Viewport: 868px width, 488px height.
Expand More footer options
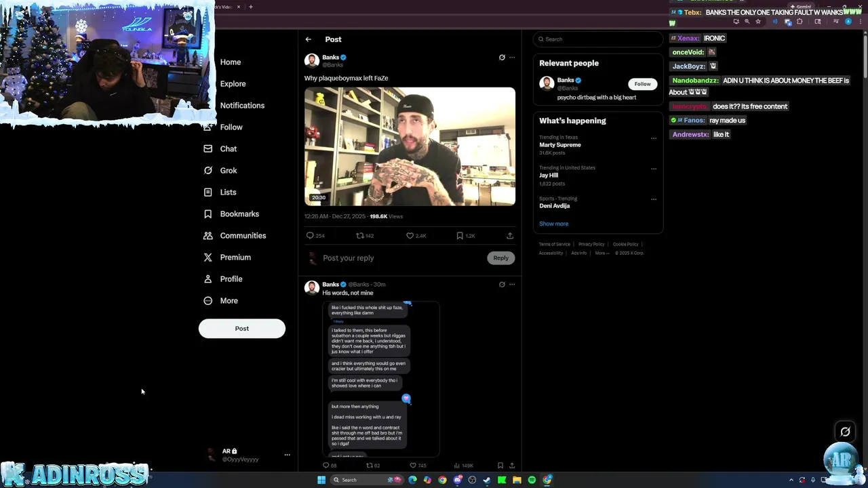click(602, 253)
